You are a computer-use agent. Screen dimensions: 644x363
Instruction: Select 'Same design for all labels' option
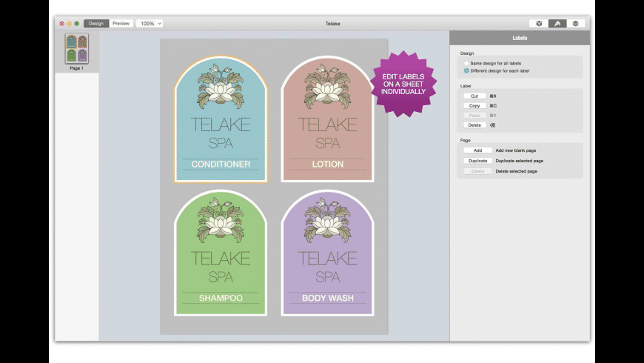click(x=466, y=64)
